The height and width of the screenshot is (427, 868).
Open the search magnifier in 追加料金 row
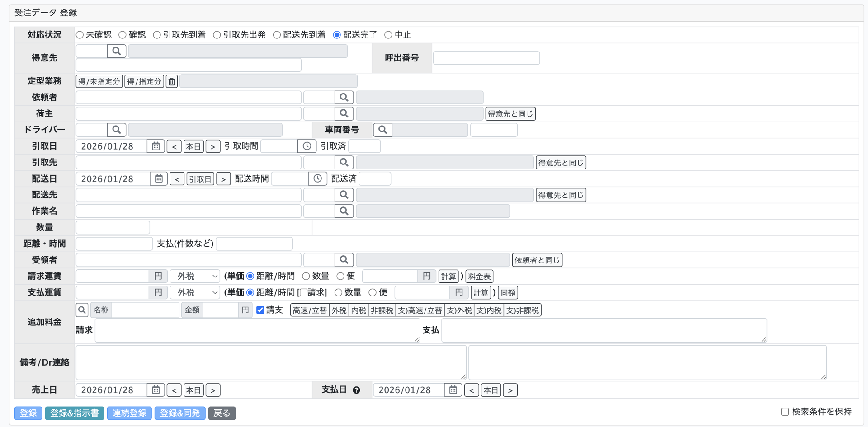[x=82, y=310]
